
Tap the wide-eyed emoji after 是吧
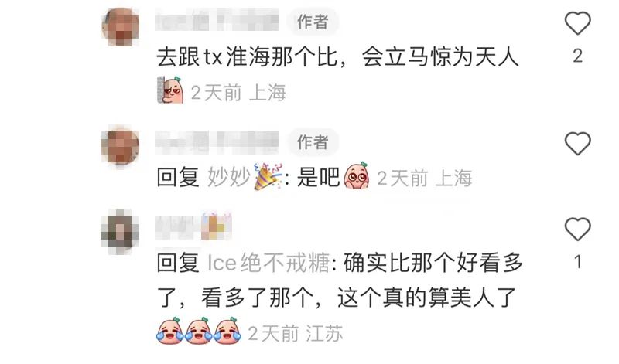357,175
